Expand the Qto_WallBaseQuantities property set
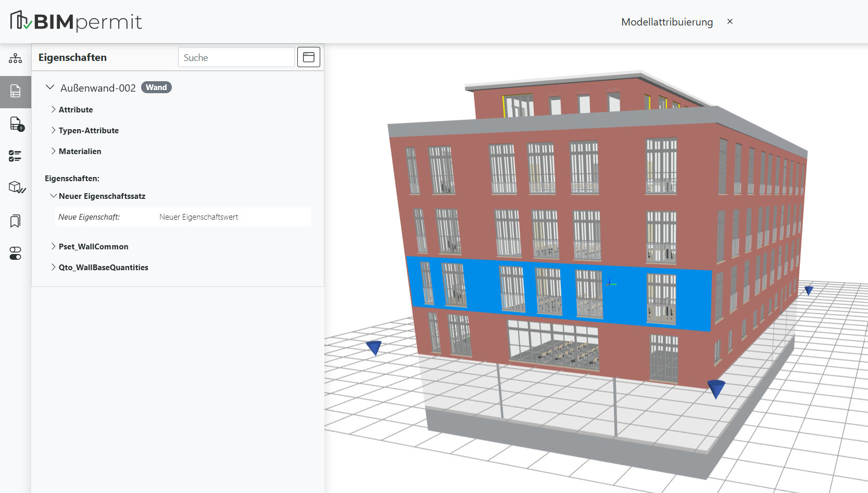The height and width of the screenshot is (493, 868). tap(53, 267)
